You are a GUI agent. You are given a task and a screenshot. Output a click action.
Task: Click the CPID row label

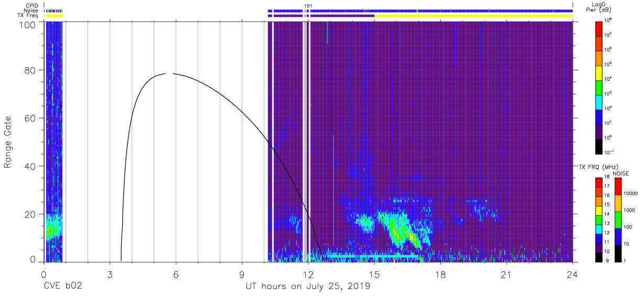[31, 5]
